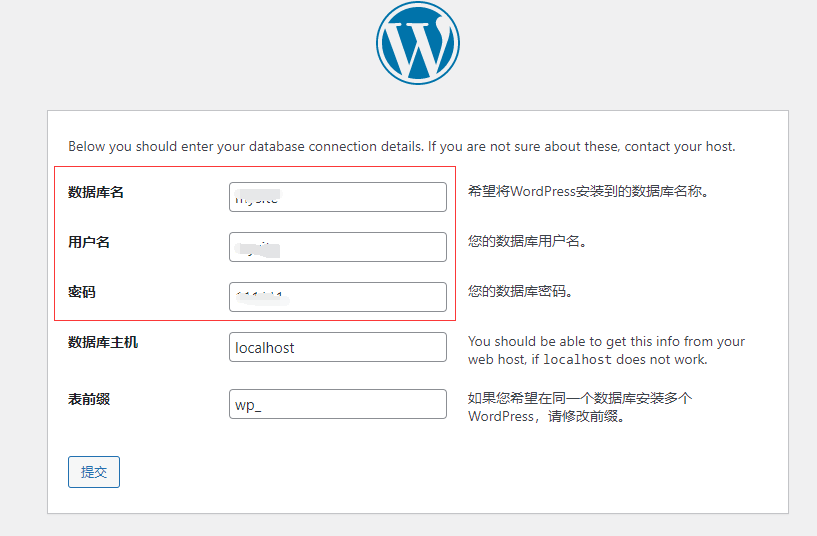The width and height of the screenshot is (817, 536).
Task: Edit the 表前缀 field containing wp_
Action: pyautogui.click(x=338, y=404)
